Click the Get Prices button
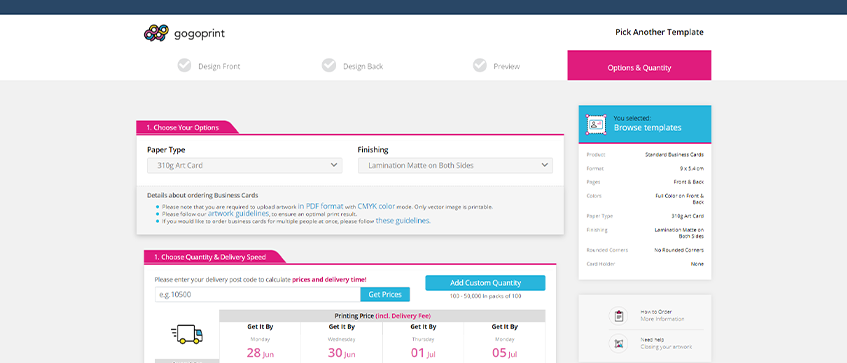This screenshot has width=847, height=363. (385, 294)
